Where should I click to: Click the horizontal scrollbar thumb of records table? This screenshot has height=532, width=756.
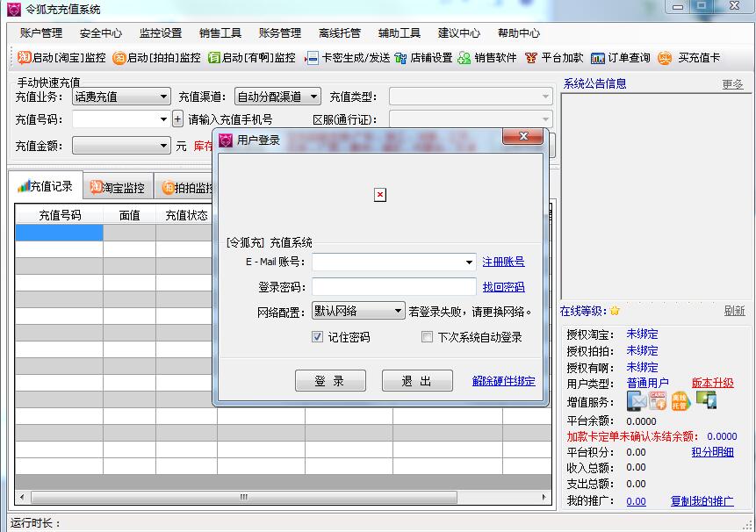click(244, 497)
